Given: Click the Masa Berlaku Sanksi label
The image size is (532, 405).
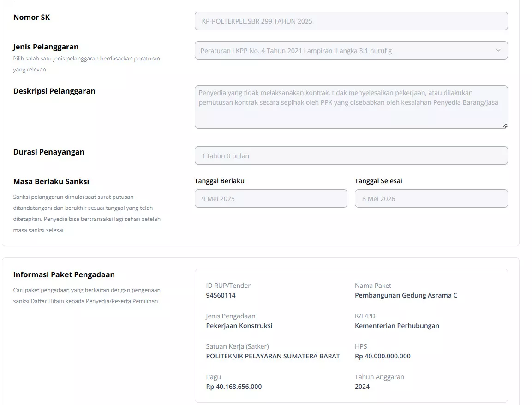Looking at the screenshot, I should pyautogui.click(x=51, y=181).
